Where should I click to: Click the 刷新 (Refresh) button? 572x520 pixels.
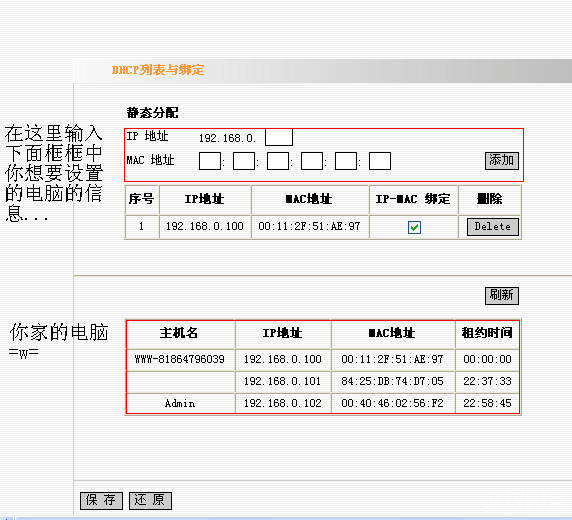pos(502,295)
